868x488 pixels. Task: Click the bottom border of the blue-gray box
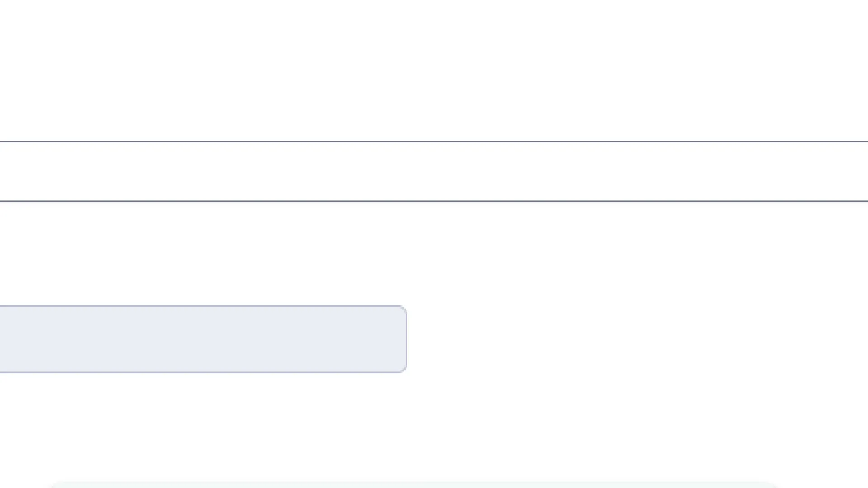click(203, 372)
